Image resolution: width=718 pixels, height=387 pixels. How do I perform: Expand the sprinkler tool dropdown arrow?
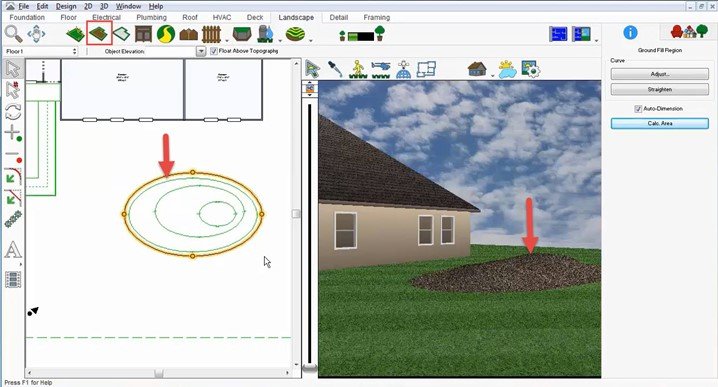click(x=280, y=41)
